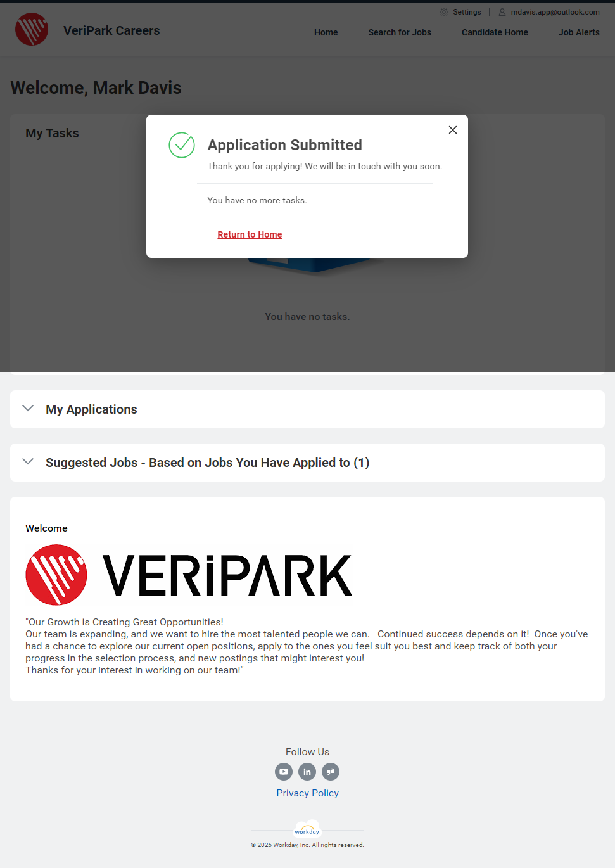Open the LinkedIn social icon

coord(307,772)
